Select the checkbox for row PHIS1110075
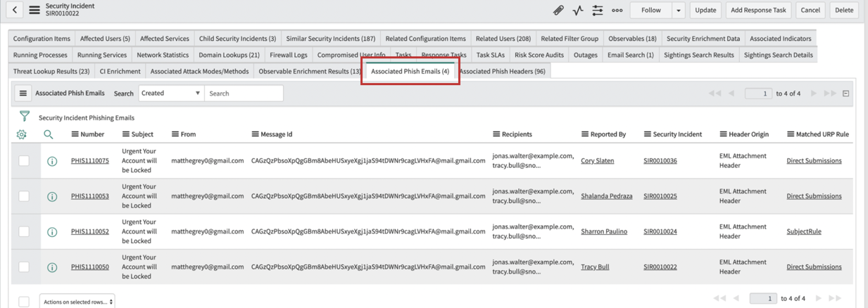The width and height of the screenshot is (868, 308). point(24,161)
